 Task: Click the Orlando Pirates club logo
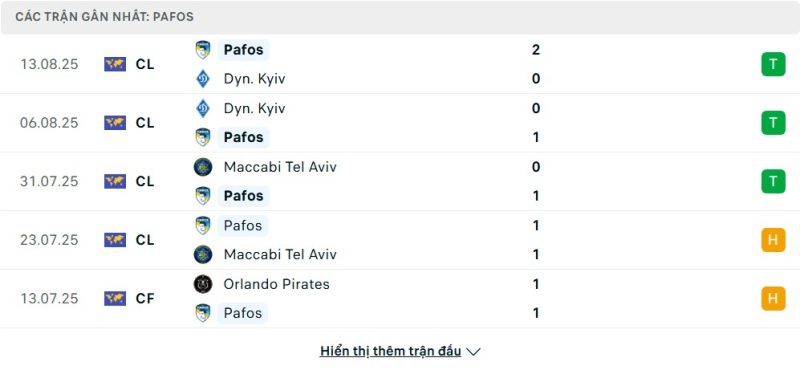coord(203,284)
